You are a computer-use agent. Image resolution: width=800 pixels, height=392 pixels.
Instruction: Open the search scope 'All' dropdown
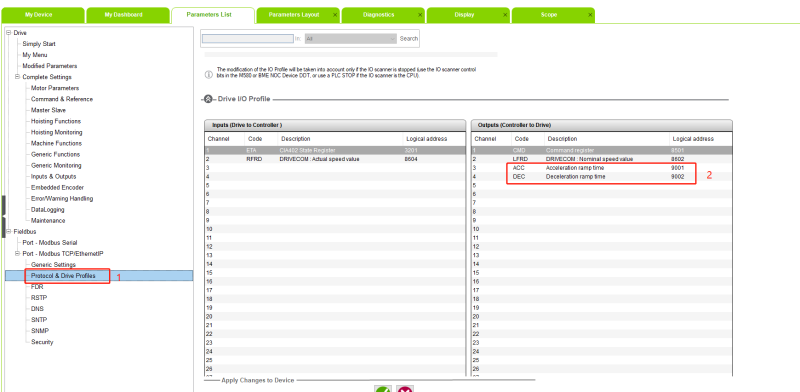click(x=351, y=38)
